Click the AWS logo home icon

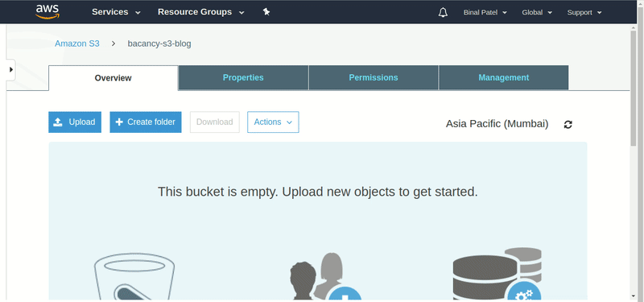(x=47, y=11)
